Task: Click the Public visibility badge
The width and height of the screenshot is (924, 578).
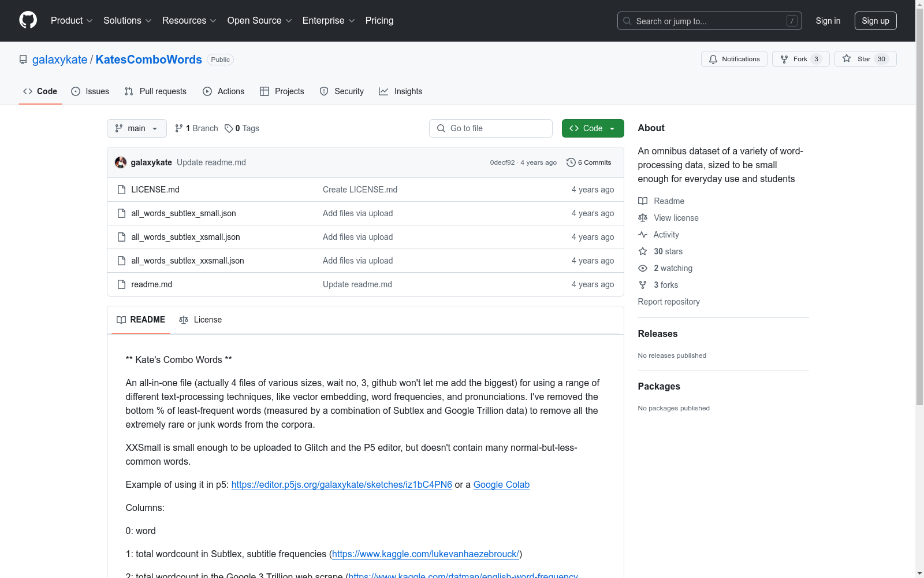Action: coord(220,60)
